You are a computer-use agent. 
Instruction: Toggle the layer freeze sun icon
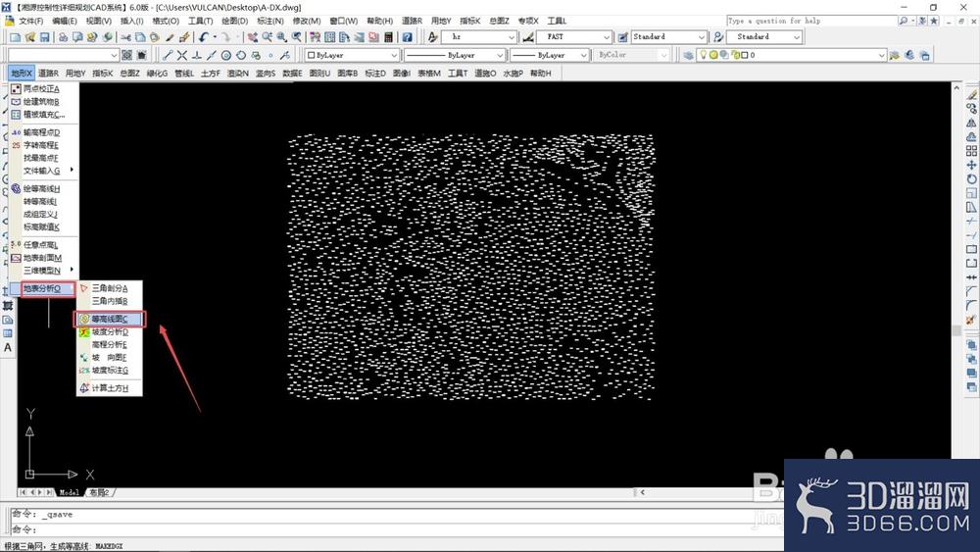[713, 55]
